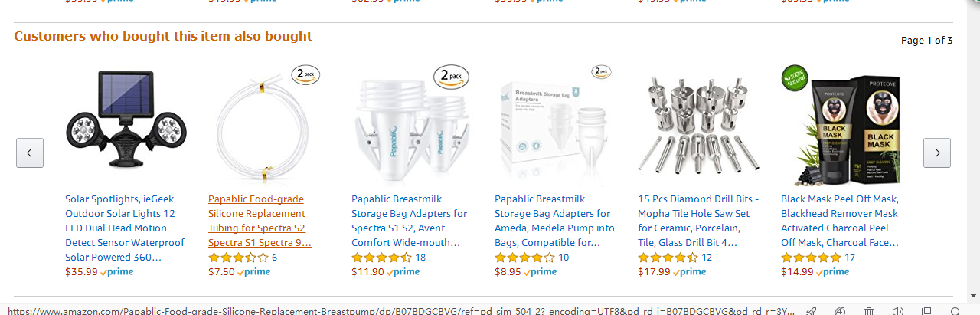Click the next carousel arrow button
Screen dimensions: 980x315
(937, 153)
